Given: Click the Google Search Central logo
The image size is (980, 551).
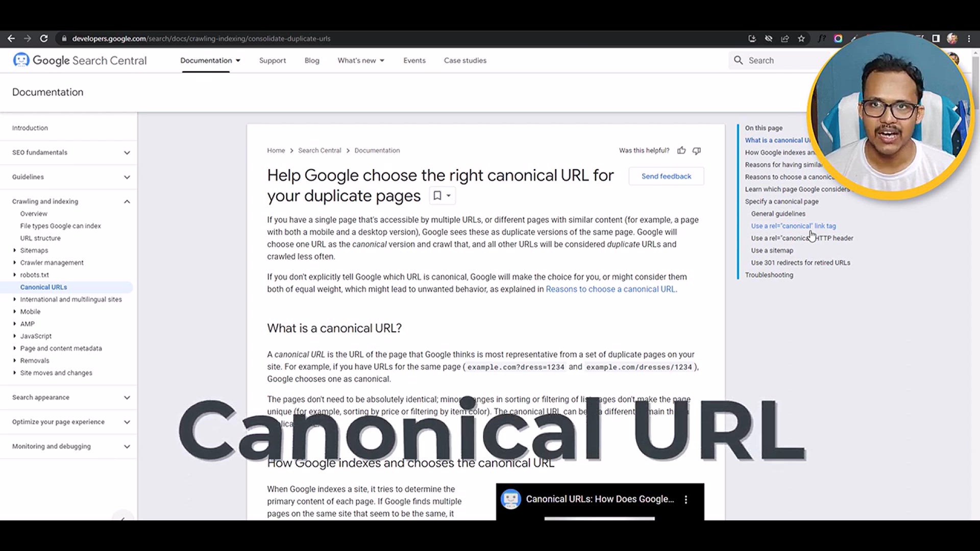Looking at the screenshot, I should tap(80, 60).
